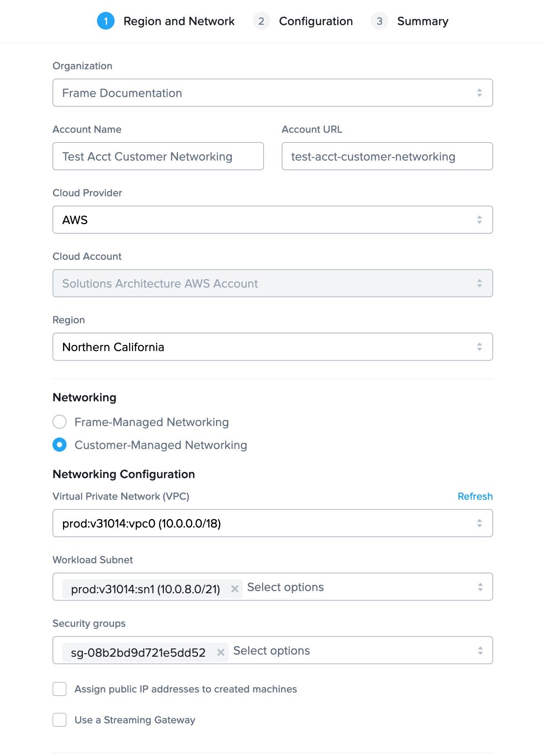The height and width of the screenshot is (756, 543).
Task: Click the Security groups stepper icon
Action: [x=480, y=650]
